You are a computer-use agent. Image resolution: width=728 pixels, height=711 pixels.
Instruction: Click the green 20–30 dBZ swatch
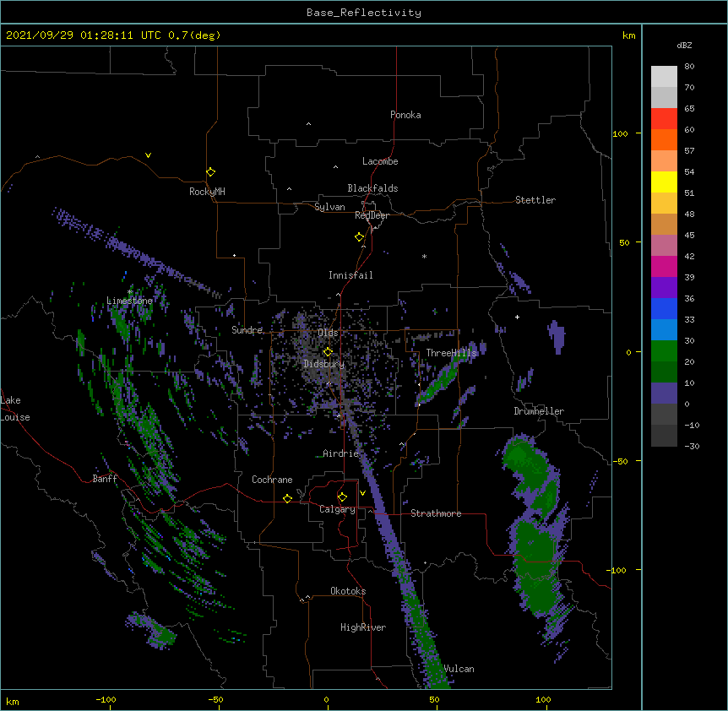tap(664, 351)
